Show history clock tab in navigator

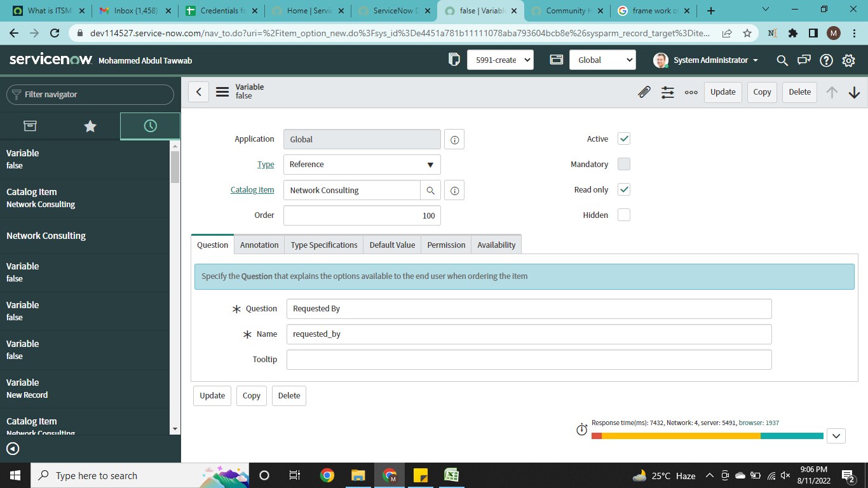(x=150, y=126)
